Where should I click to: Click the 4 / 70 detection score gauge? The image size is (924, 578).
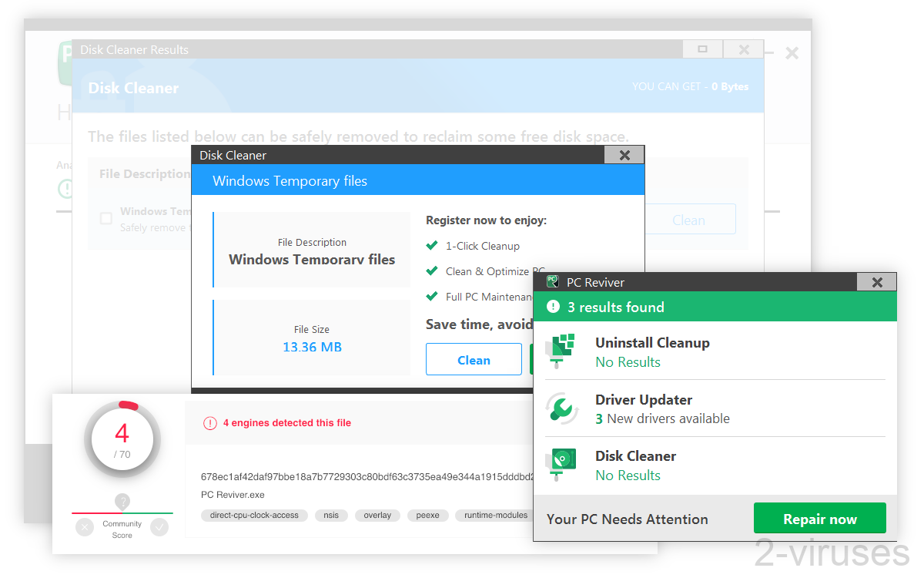pos(122,439)
